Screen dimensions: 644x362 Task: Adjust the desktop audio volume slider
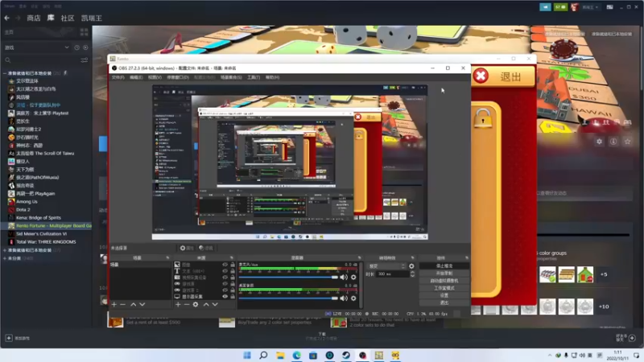(x=288, y=298)
